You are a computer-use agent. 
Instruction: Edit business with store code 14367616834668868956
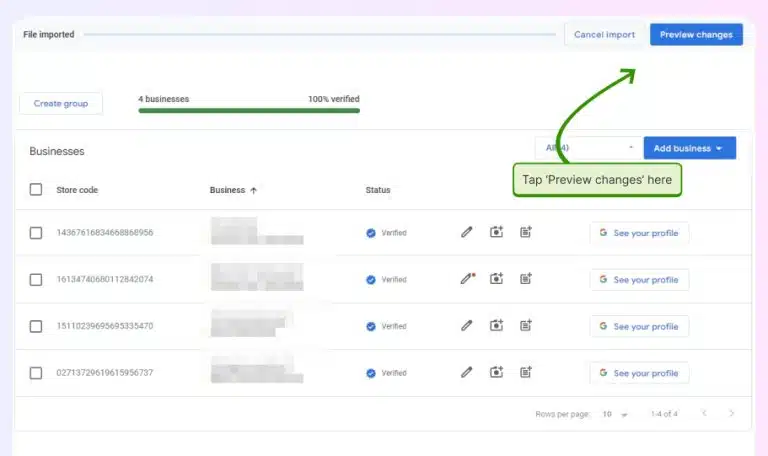466,232
